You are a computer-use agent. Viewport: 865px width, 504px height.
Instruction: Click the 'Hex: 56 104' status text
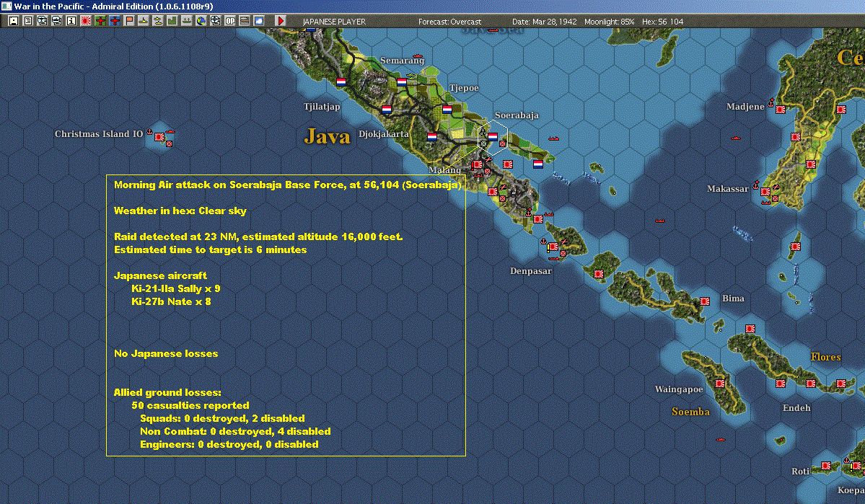[x=662, y=22]
